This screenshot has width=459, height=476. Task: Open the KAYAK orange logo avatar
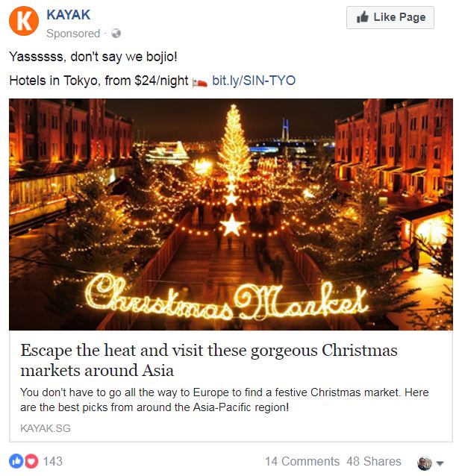(24, 21)
